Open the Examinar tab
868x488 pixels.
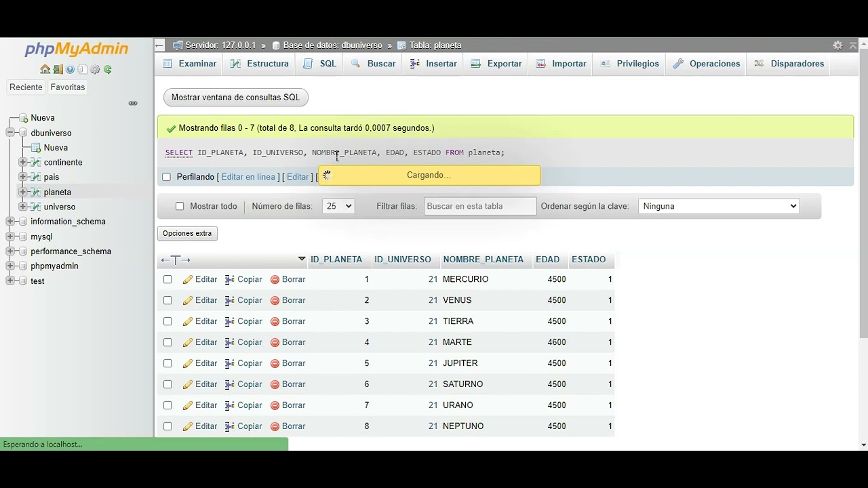tap(190, 64)
